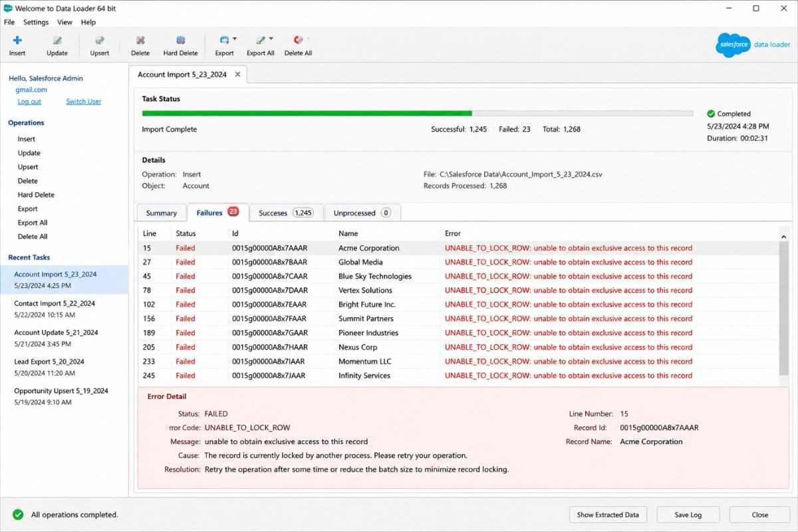Click the status bar green check icon
798x532 pixels.
coord(18,514)
